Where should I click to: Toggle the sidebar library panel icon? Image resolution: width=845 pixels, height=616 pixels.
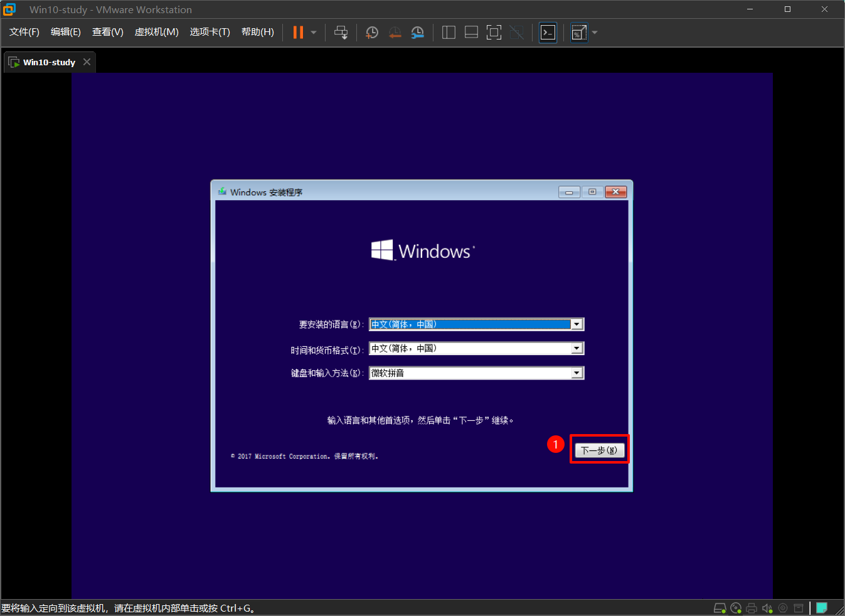click(x=449, y=33)
